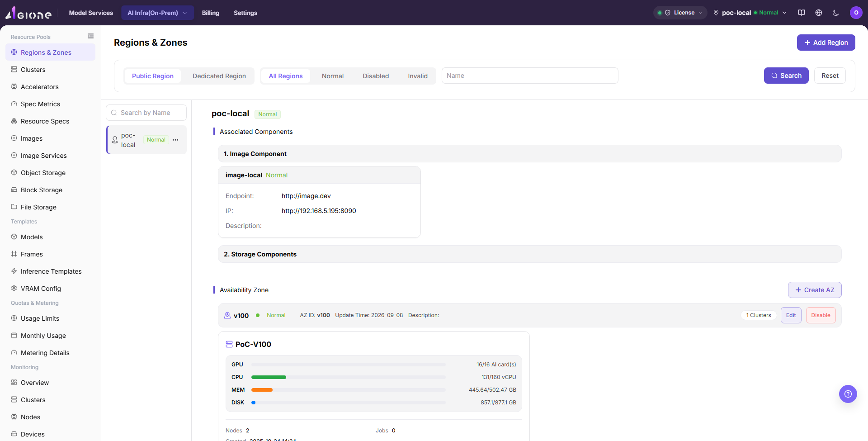This screenshot has width=868, height=441.
Task: Filter regions by Disabled status
Action: point(376,76)
